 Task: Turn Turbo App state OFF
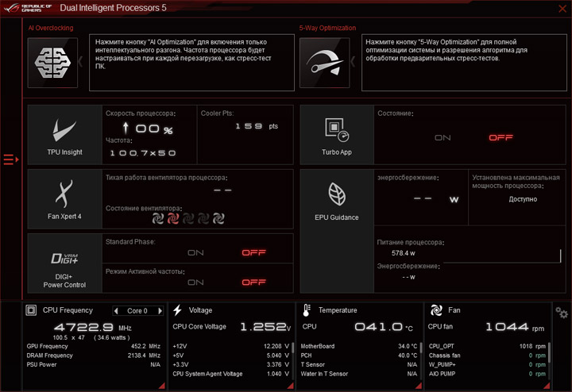500,138
